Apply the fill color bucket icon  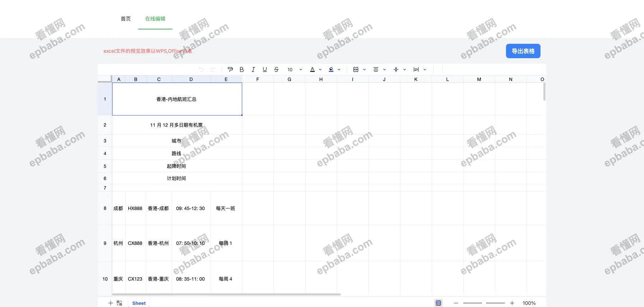[331, 69]
